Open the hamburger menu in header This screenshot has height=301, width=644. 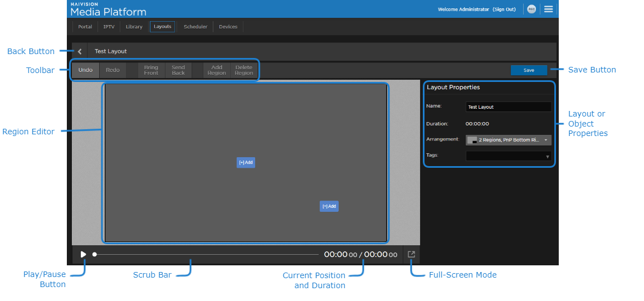coord(548,9)
